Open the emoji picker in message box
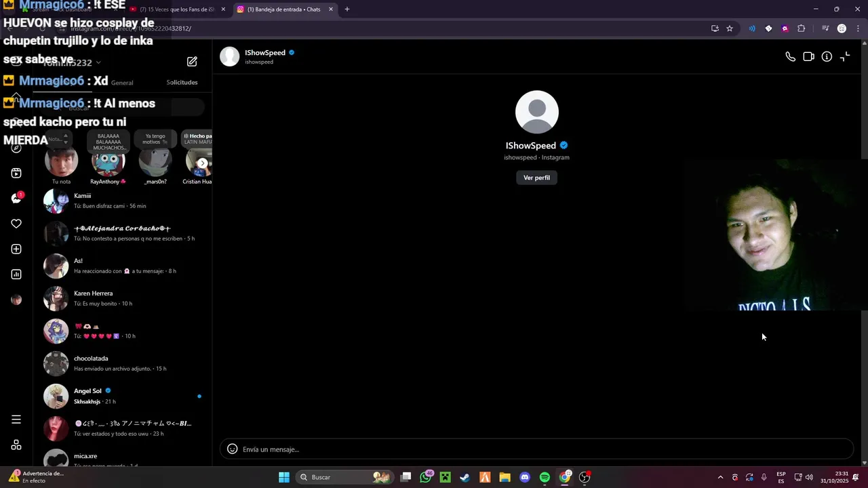868x488 pixels. pyautogui.click(x=232, y=449)
